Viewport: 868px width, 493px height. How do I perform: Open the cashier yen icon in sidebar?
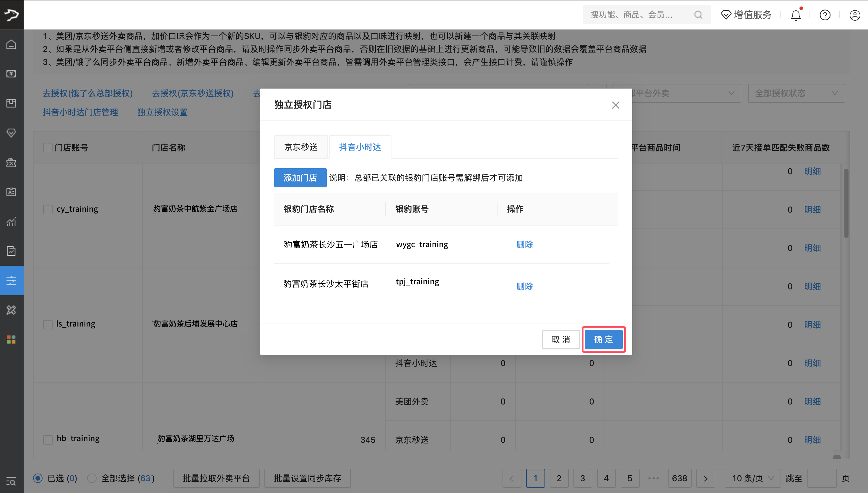point(12,74)
